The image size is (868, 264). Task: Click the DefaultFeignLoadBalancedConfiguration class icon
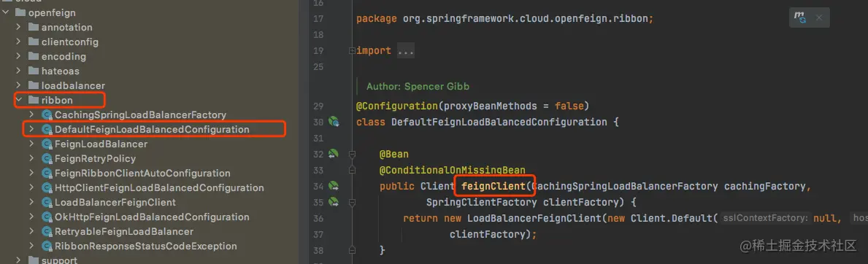(47, 130)
